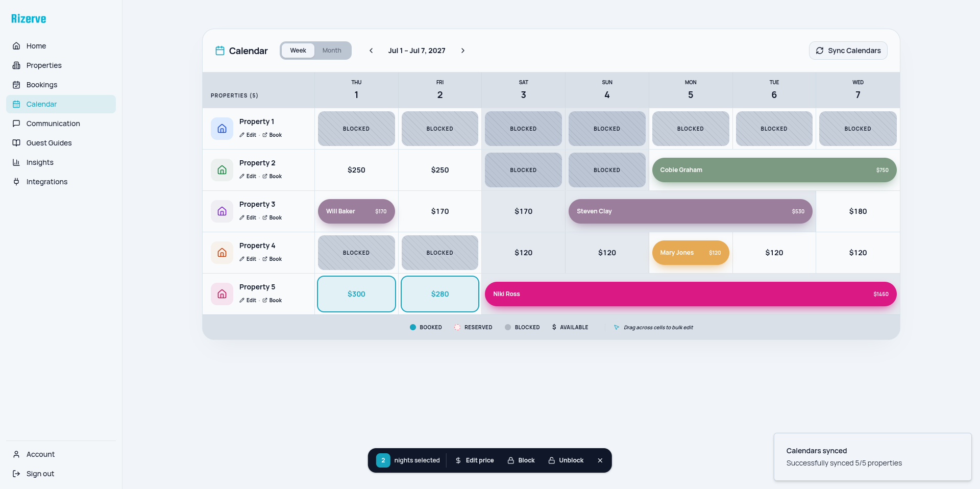Switch calendar to Month view
Image resolution: width=980 pixels, height=489 pixels.
[332, 51]
